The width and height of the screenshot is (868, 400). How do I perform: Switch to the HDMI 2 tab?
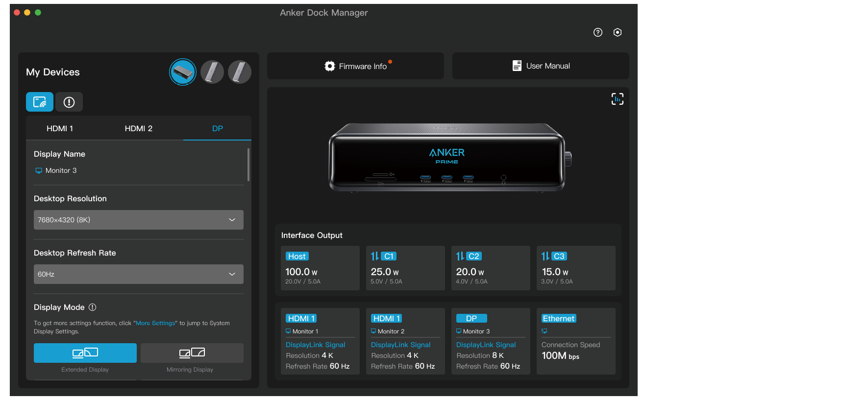pos(139,128)
